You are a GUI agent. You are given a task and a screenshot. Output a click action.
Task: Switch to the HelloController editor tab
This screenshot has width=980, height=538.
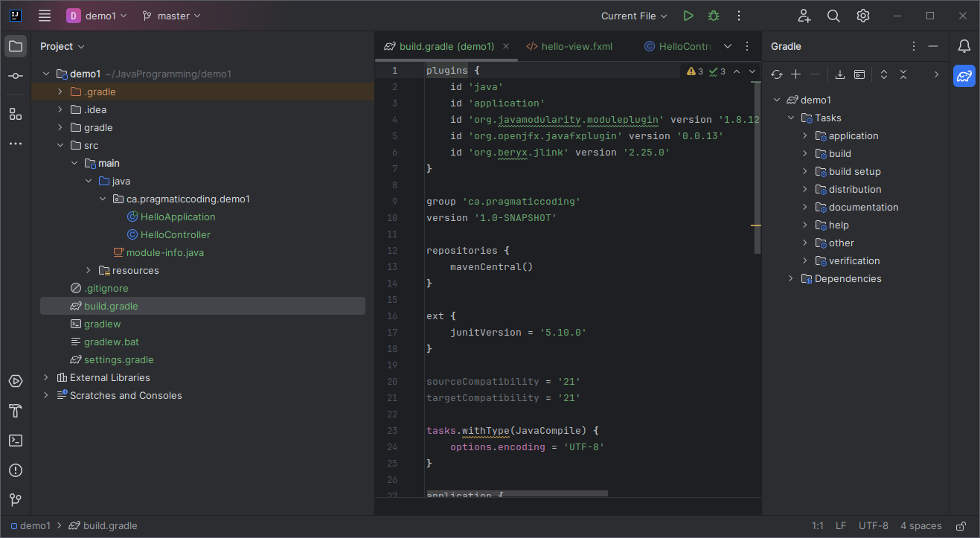[678, 46]
